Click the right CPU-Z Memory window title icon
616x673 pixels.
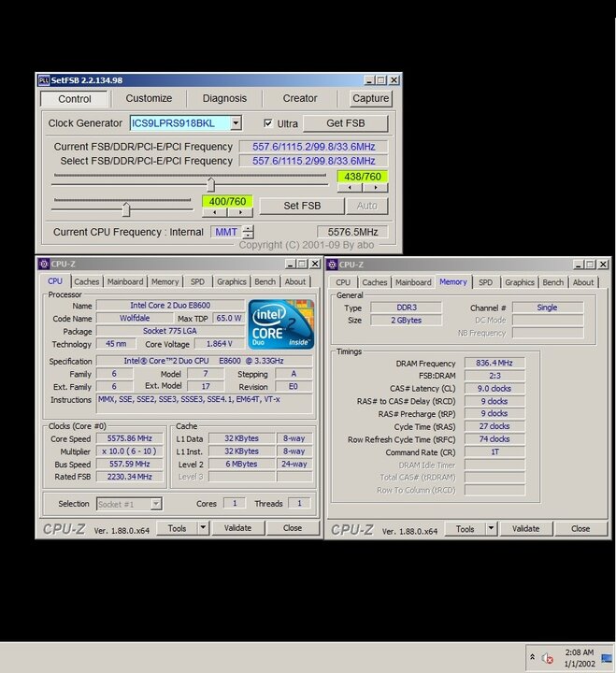click(x=332, y=265)
